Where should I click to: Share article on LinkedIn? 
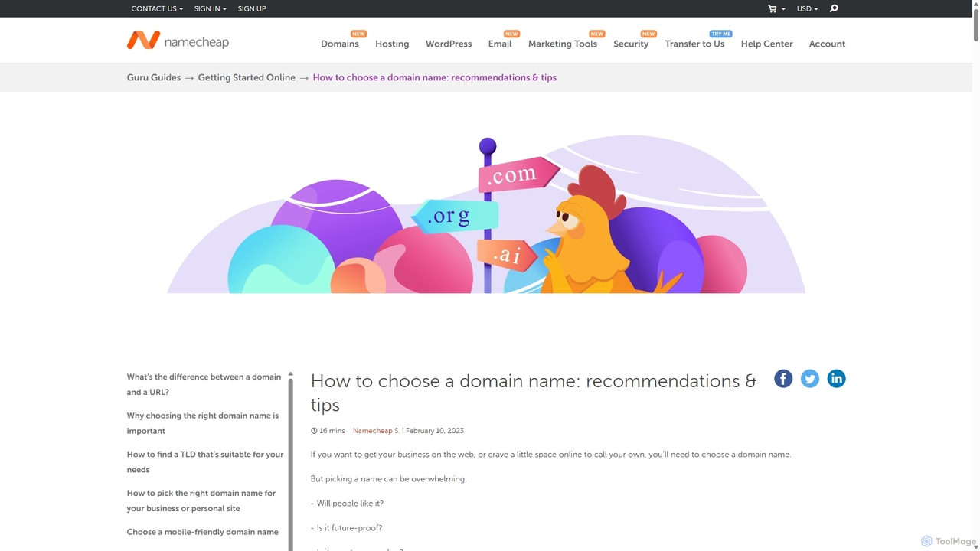tap(836, 379)
